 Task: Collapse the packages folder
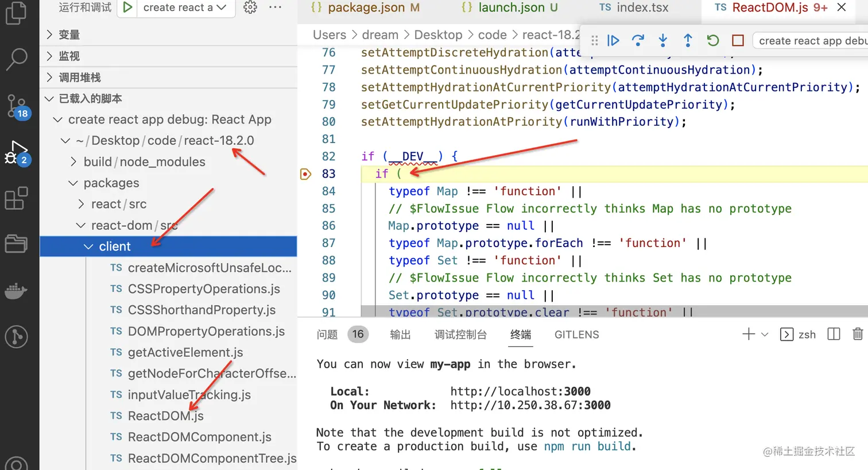(x=168, y=183)
